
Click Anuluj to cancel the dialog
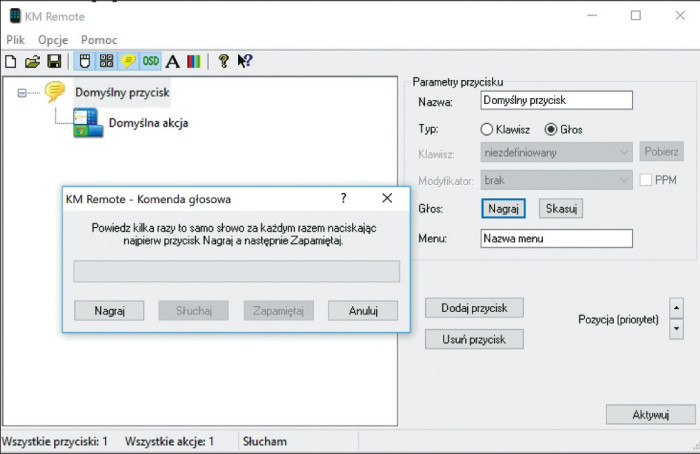tap(363, 311)
